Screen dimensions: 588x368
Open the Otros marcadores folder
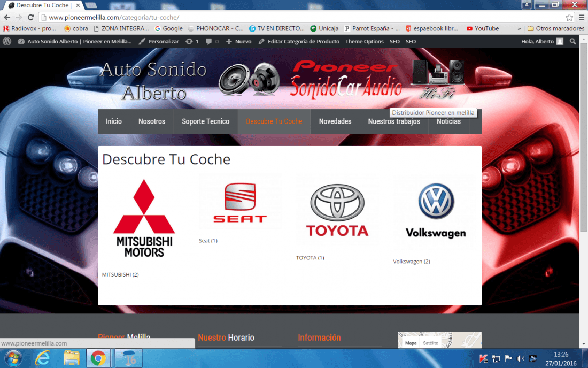click(556, 28)
